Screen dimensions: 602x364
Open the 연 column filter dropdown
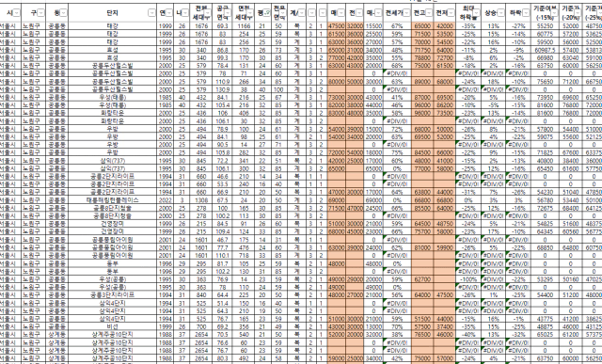point(168,13)
